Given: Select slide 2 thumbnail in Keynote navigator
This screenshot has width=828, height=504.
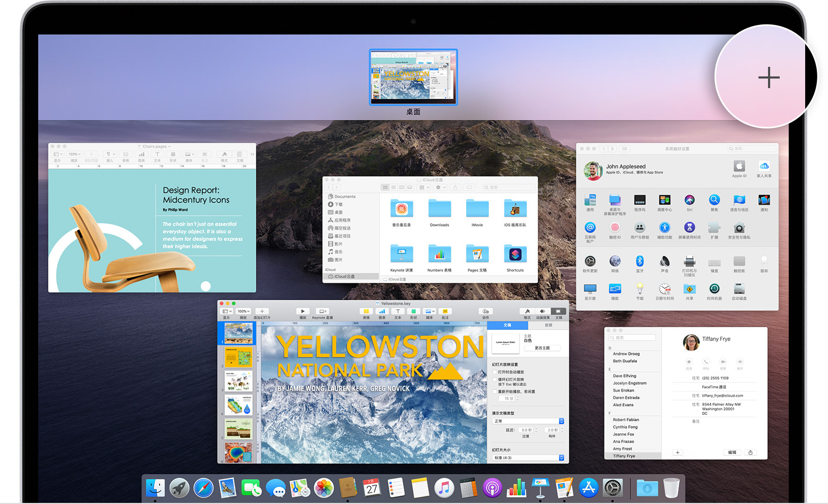Looking at the screenshot, I should [238, 358].
